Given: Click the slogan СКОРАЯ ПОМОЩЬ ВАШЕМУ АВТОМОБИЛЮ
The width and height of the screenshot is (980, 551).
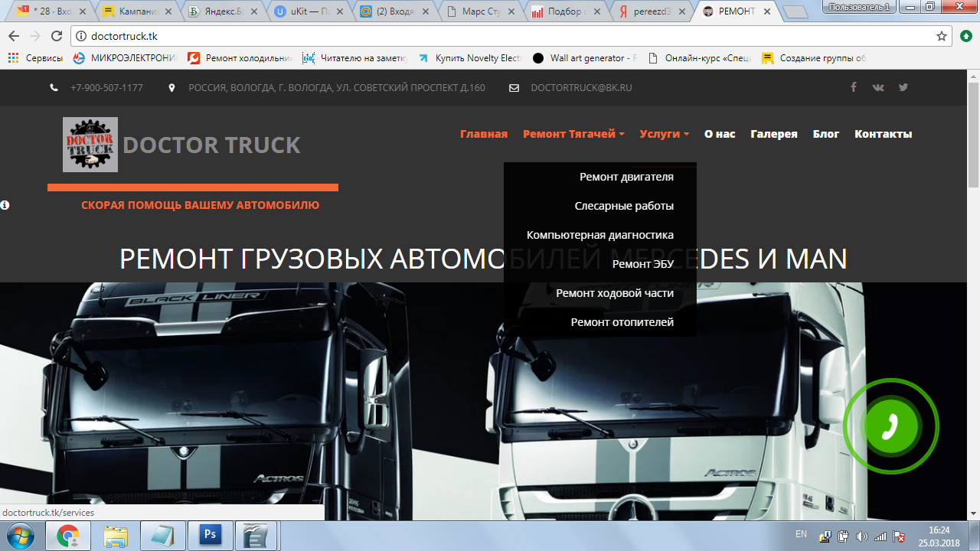Looking at the screenshot, I should [201, 205].
